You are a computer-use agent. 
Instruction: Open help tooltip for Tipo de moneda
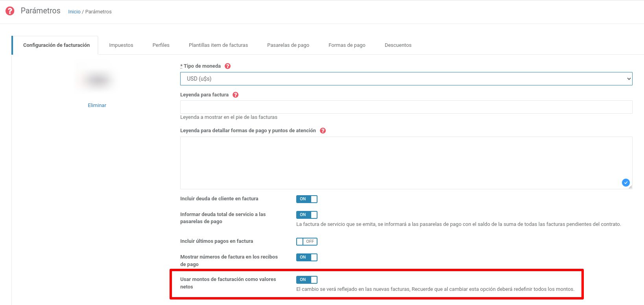pyautogui.click(x=227, y=66)
